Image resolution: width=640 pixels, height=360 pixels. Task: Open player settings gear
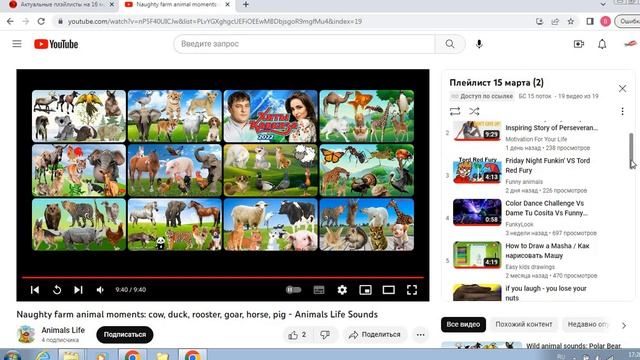[x=342, y=290]
